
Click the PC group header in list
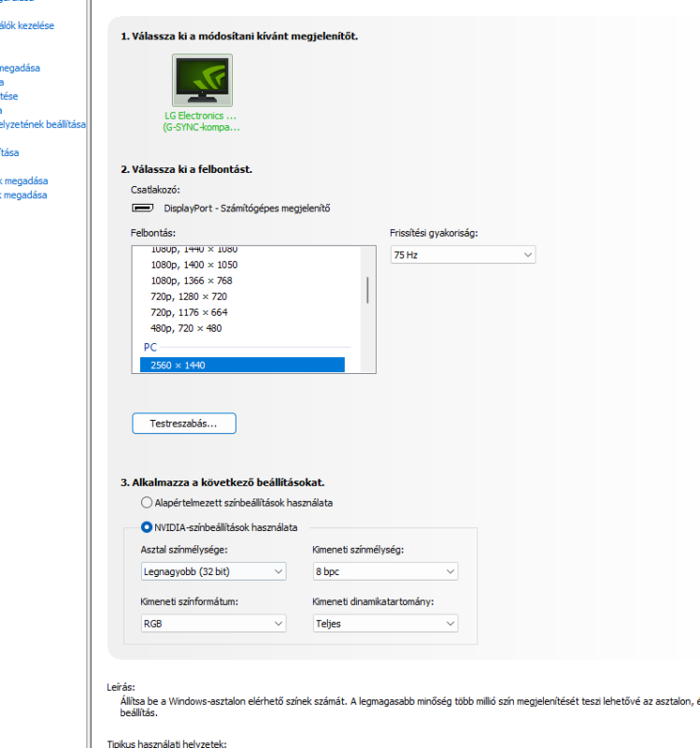coord(150,347)
